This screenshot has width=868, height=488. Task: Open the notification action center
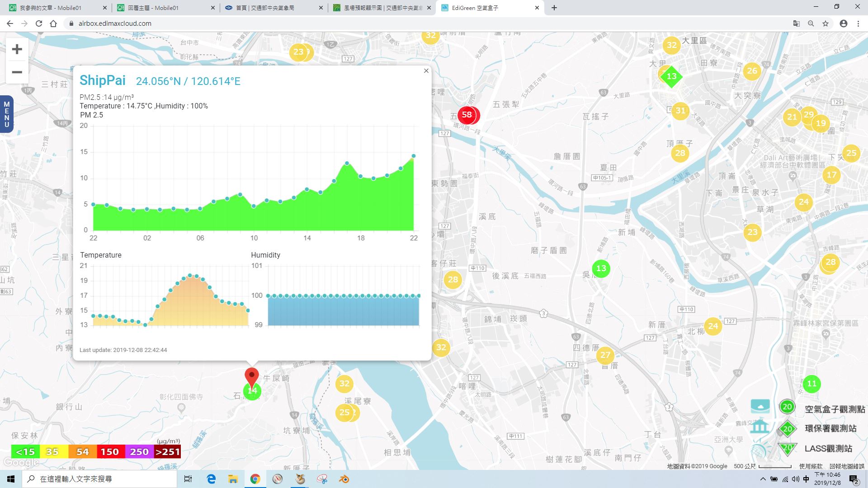[x=854, y=479]
